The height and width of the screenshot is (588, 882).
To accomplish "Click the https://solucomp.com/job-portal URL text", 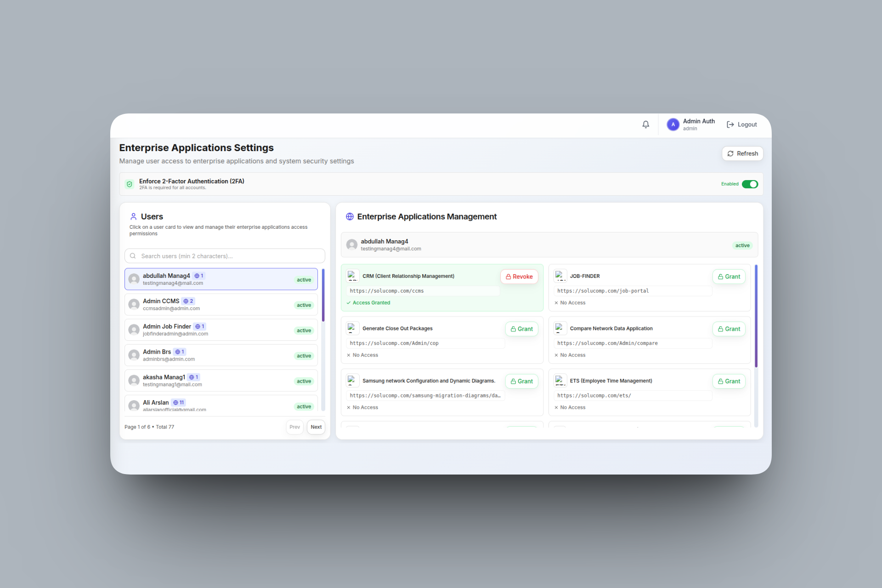I will pos(603,291).
